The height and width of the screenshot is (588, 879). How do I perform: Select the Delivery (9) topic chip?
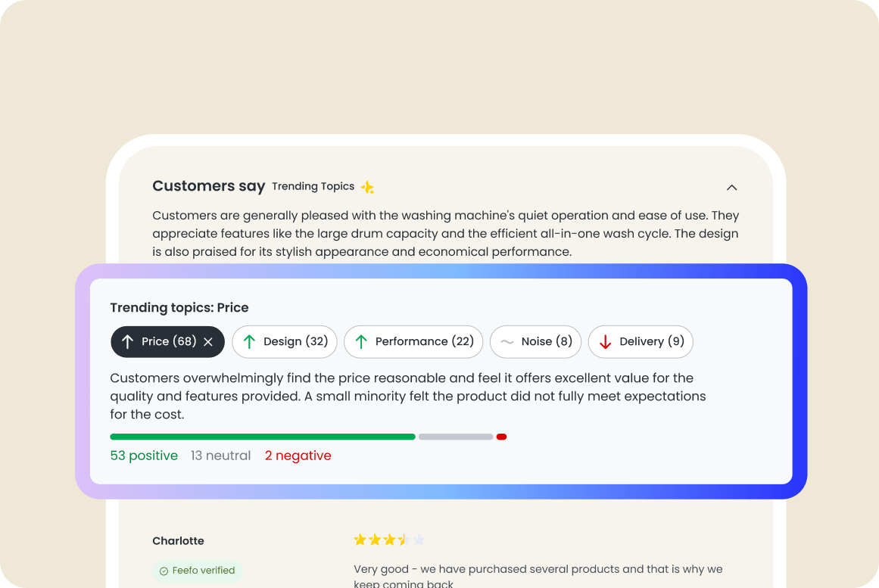click(641, 342)
